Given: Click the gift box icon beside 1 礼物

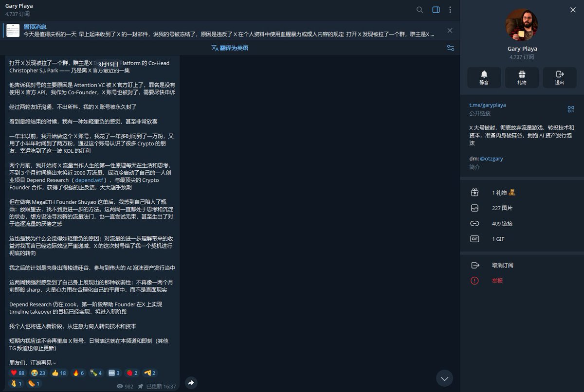Looking at the screenshot, I should click(x=475, y=193).
